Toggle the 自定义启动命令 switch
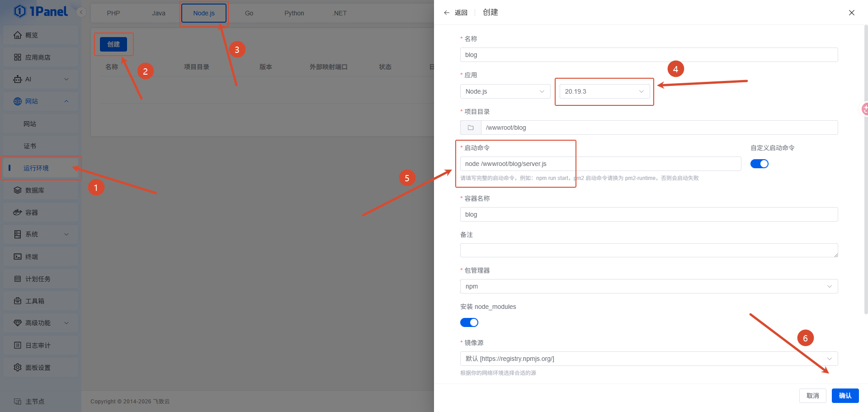Screen dimensions: 868x412 coord(759,164)
